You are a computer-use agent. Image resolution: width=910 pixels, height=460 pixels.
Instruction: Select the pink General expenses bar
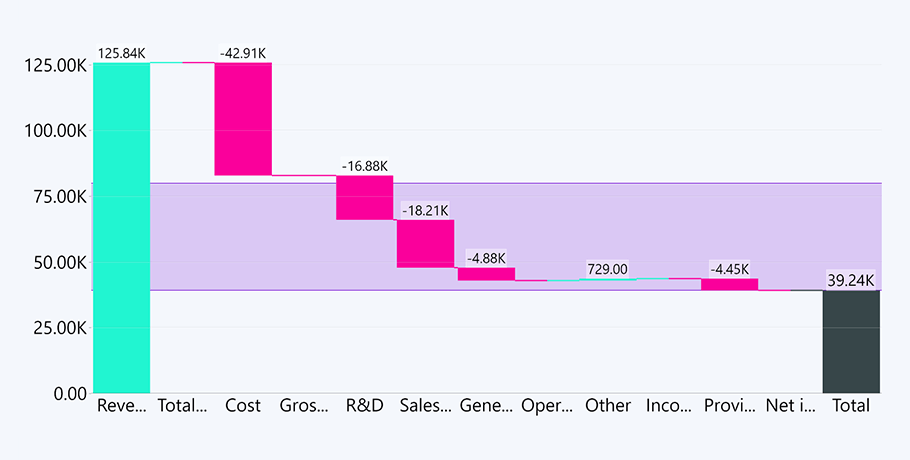486,274
